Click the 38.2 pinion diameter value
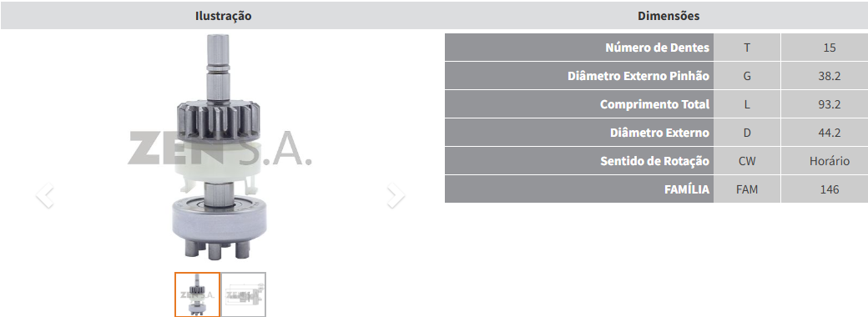The image size is (868, 317). click(830, 77)
